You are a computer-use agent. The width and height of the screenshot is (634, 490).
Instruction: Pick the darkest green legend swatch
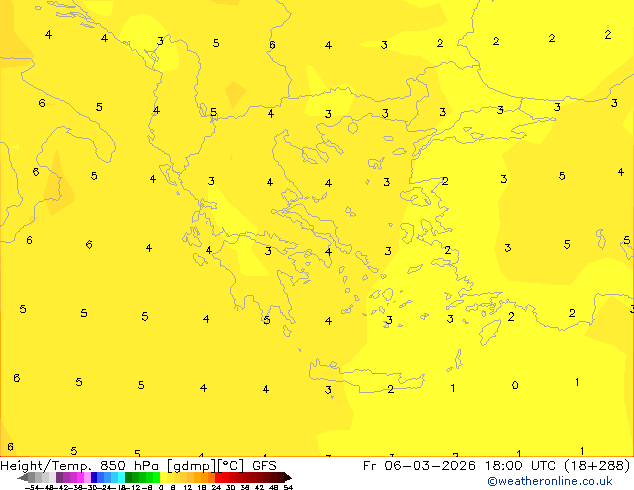[x=129, y=477]
